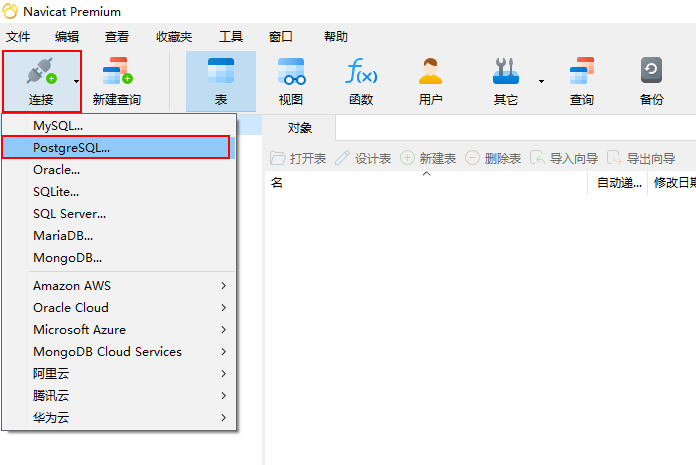Expand the Microsoft Azure submenu arrow
Screen dimensions: 696x465
click(x=224, y=330)
